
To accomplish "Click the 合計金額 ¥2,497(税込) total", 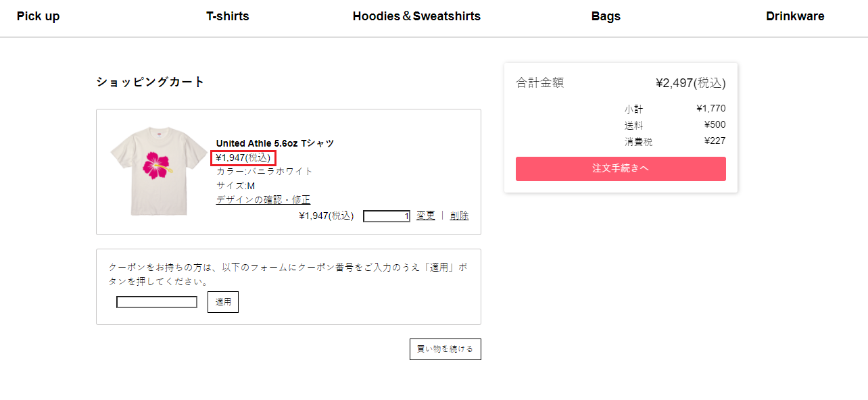I will click(x=691, y=83).
